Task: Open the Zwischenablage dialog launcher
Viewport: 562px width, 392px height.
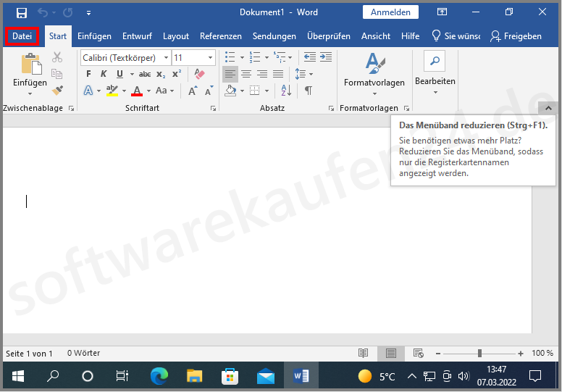Action: point(71,108)
